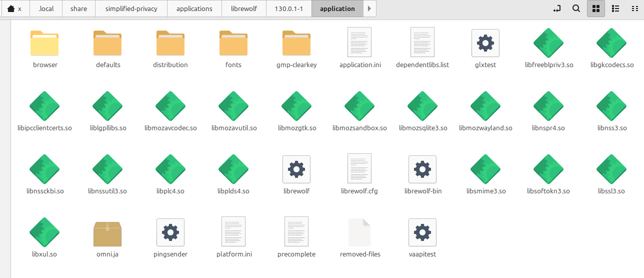Viewport: 644px width, 278px height.
Task: Select the libssl3.so library icon
Action: pyautogui.click(x=611, y=169)
